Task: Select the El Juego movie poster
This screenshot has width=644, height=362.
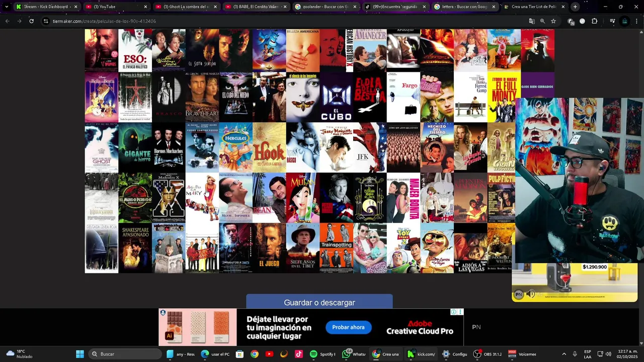Action: coord(269,248)
